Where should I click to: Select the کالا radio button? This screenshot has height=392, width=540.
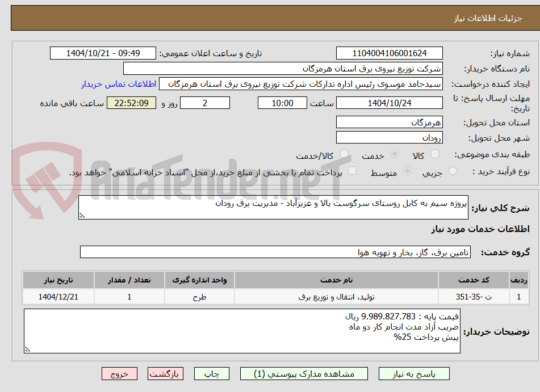[435, 154]
